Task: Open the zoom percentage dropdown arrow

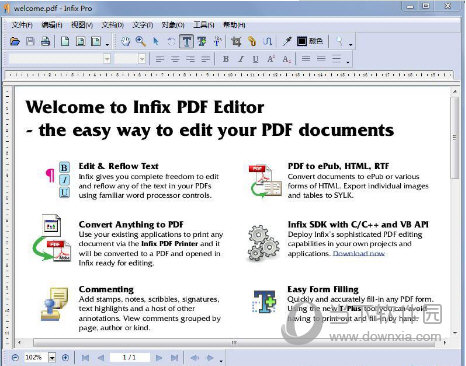Action: [x=52, y=358]
